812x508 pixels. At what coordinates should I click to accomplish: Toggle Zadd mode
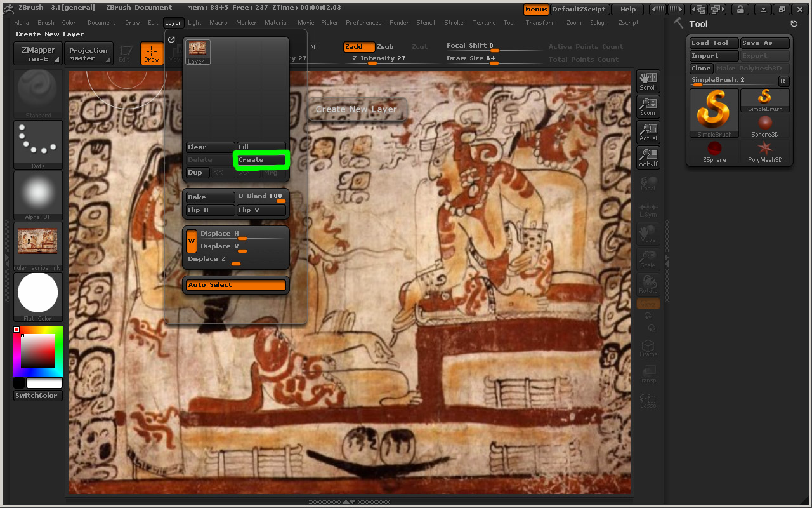(x=359, y=47)
